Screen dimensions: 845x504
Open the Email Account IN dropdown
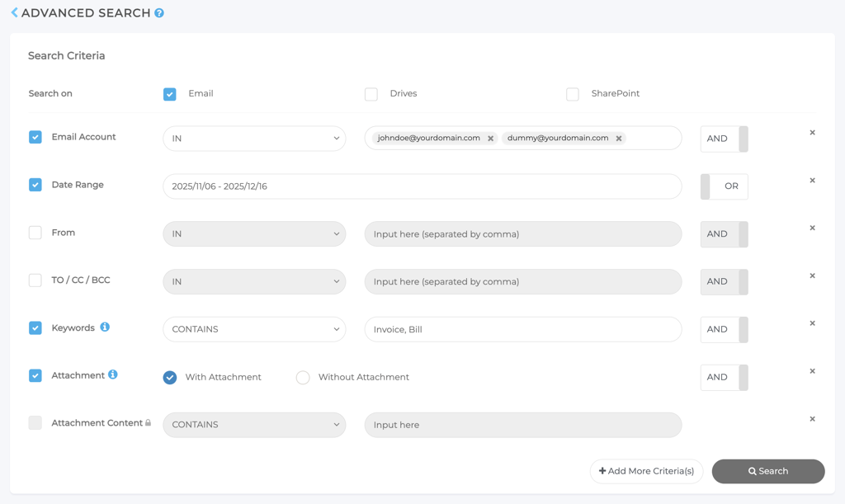pos(254,139)
